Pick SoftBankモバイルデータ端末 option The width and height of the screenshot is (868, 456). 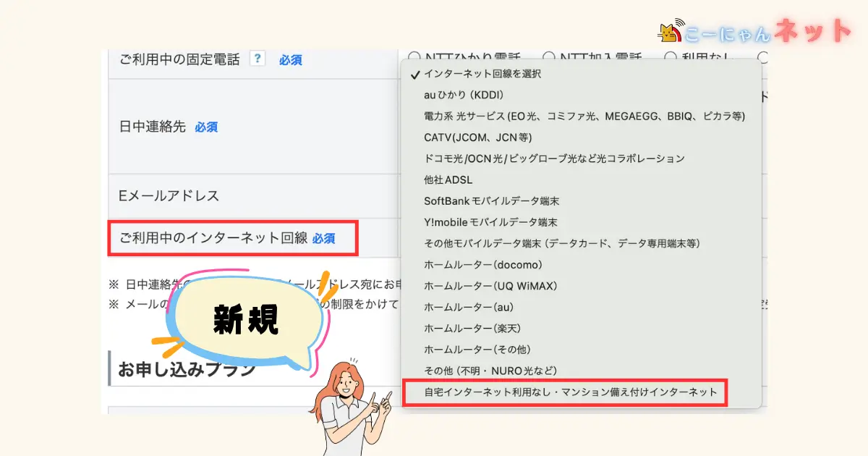[581, 200]
